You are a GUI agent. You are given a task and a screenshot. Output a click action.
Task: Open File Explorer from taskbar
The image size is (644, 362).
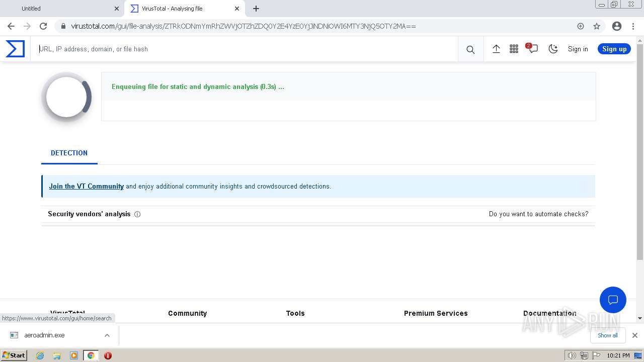coord(57,355)
